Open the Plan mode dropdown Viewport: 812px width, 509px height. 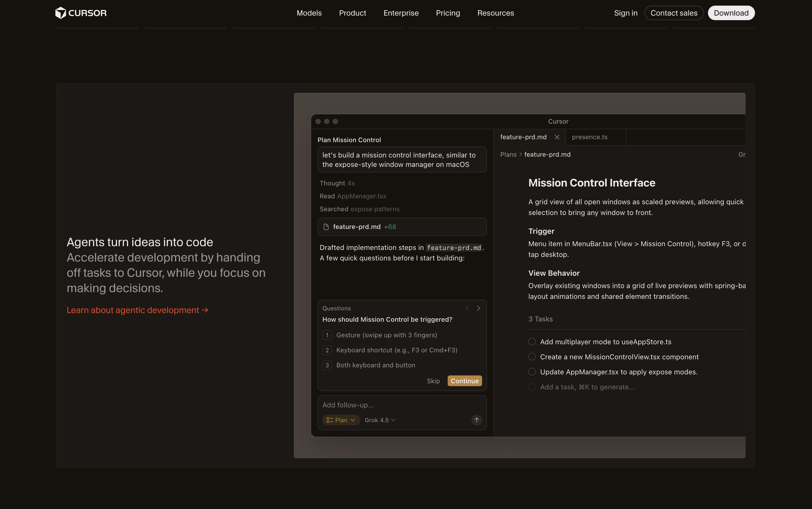[341, 420]
